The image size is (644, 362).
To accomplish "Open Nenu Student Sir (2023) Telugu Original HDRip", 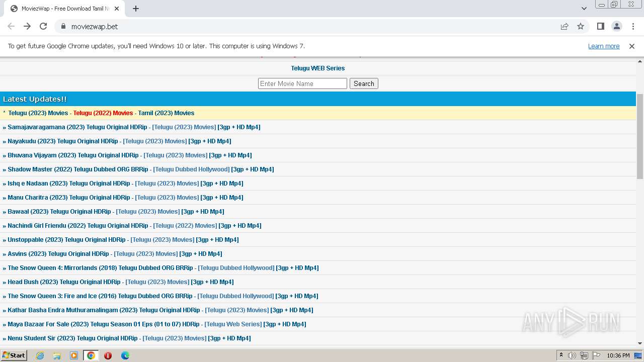I will 72,338.
